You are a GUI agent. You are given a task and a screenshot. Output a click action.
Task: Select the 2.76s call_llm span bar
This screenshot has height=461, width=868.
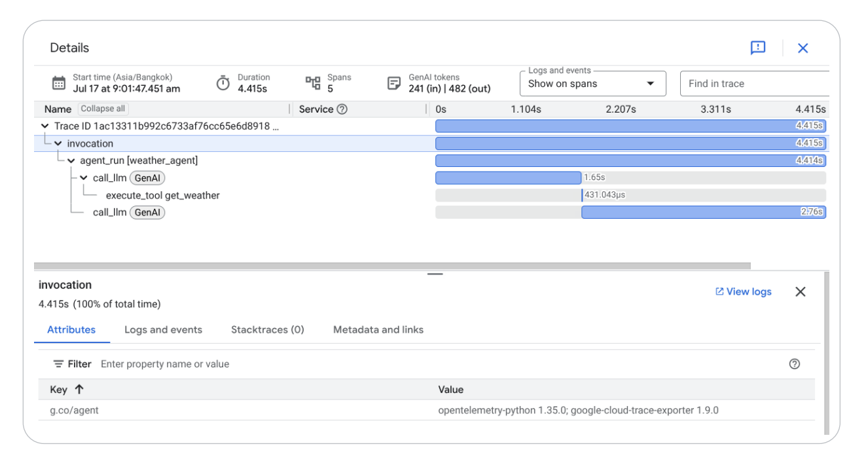704,212
